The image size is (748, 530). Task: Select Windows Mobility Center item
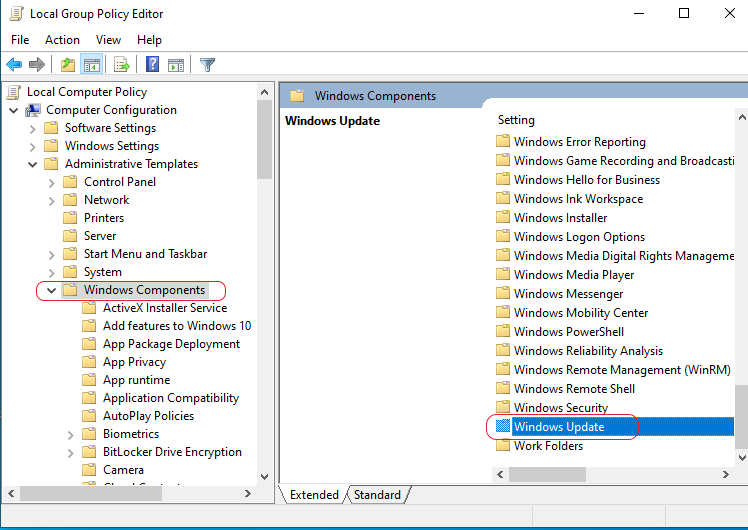click(581, 312)
